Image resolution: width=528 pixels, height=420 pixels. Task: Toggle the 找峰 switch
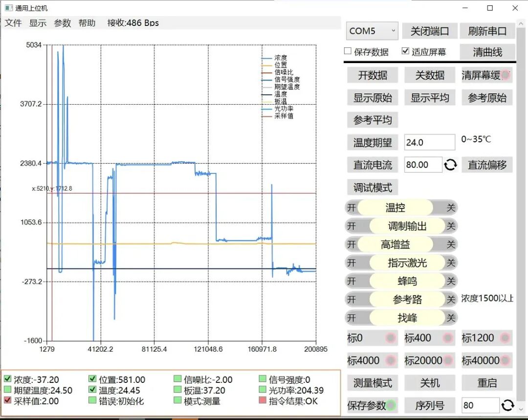pos(401,318)
